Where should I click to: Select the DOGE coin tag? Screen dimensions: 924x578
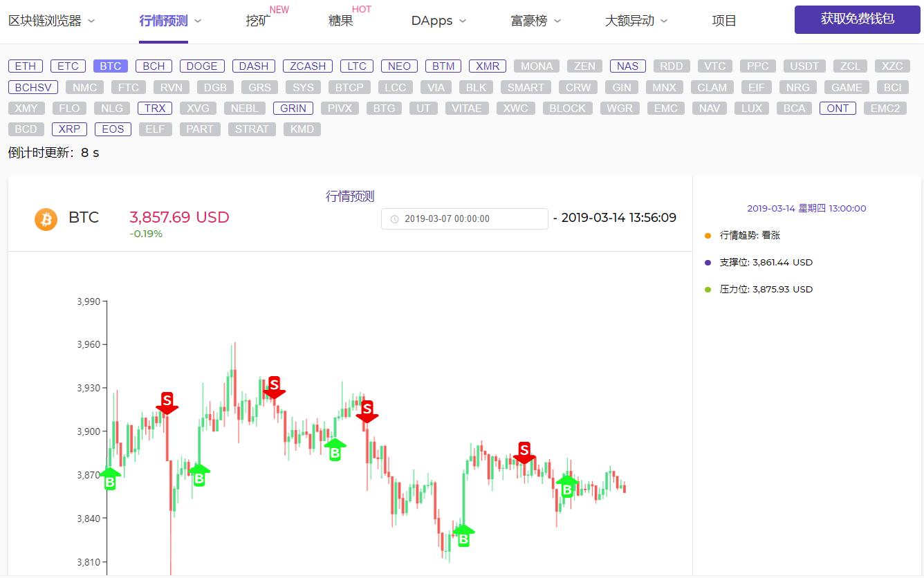click(202, 66)
